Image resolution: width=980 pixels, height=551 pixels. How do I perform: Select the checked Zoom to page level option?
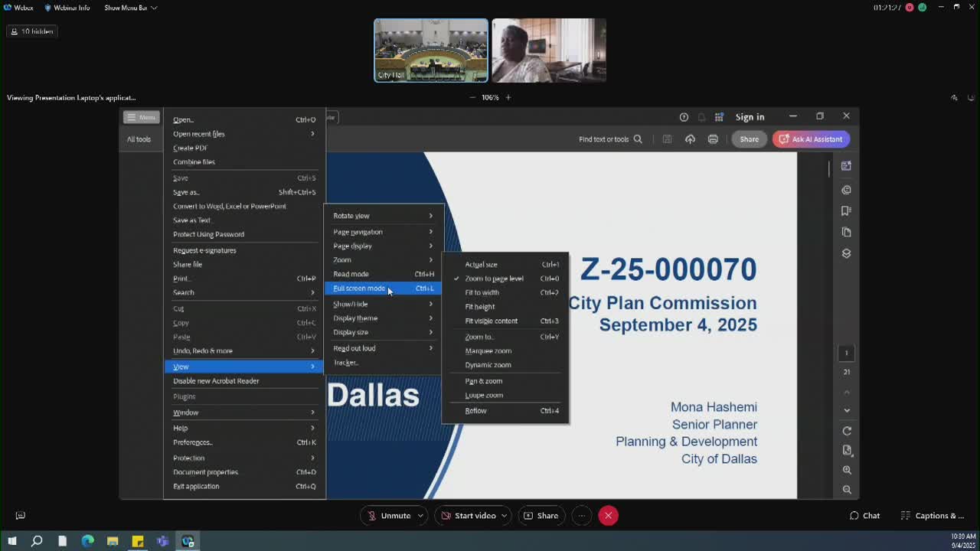[494, 279]
